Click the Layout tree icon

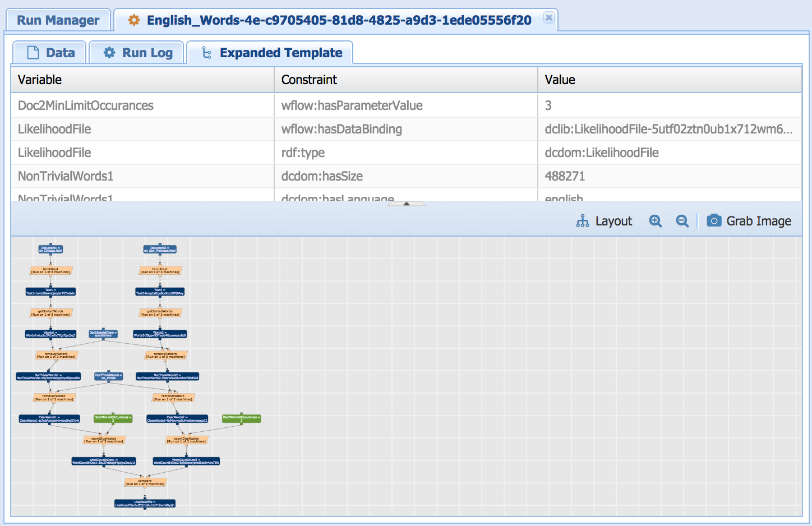583,221
